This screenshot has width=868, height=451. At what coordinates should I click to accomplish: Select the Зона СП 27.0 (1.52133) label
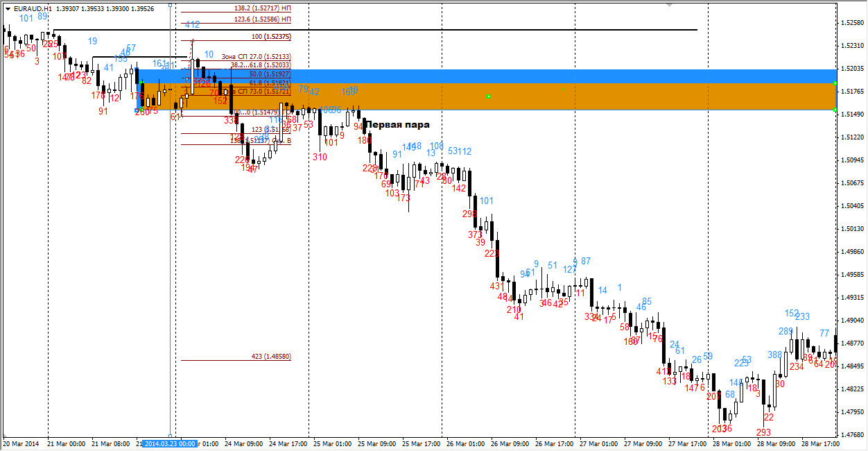[256, 56]
